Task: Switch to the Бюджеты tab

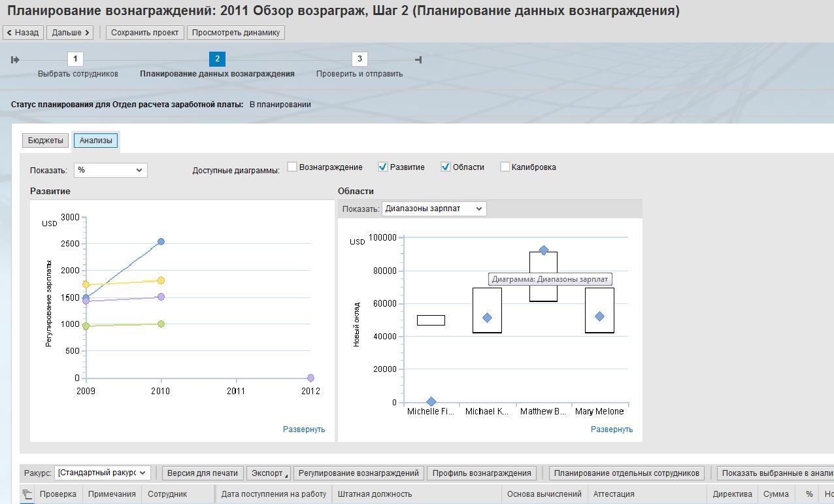Action: [46, 141]
